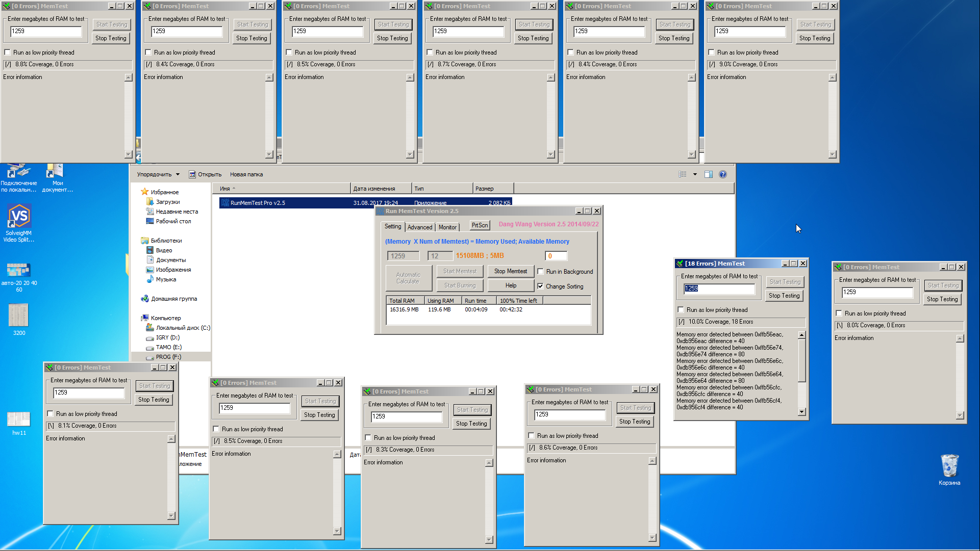
Task: Switch to the Advanced tab
Action: [419, 227]
